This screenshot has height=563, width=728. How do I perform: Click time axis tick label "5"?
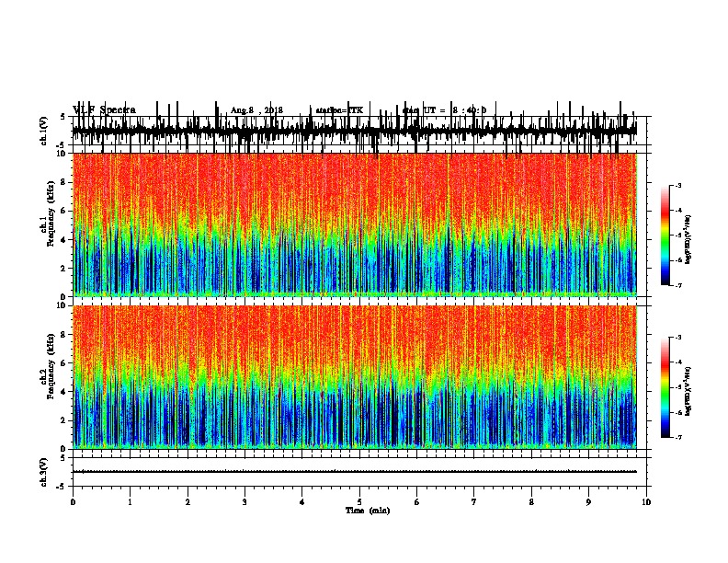coord(359,502)
